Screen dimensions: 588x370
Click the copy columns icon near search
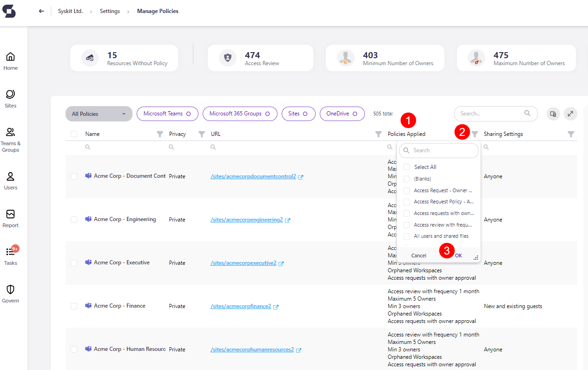(553, 114)
